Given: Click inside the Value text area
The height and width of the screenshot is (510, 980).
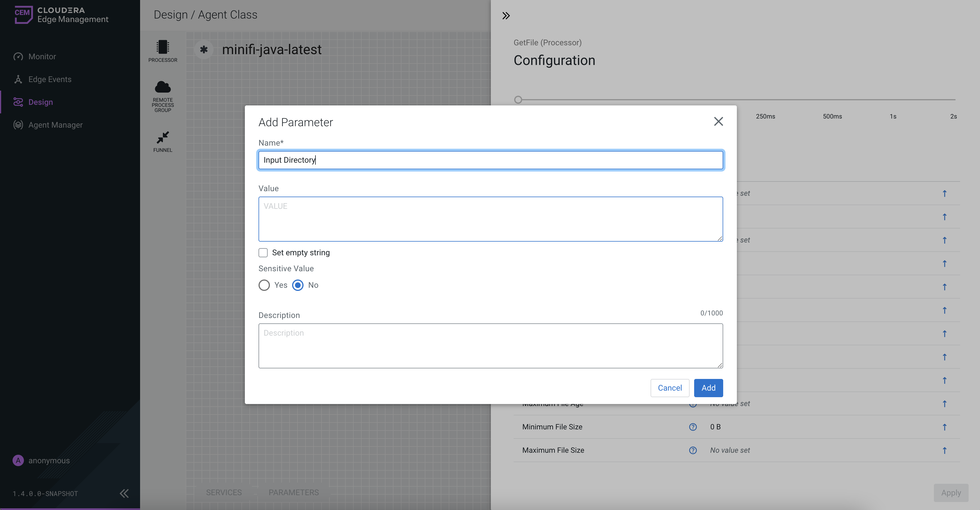Looking at the screenshot, I should (x=490, y=219).
